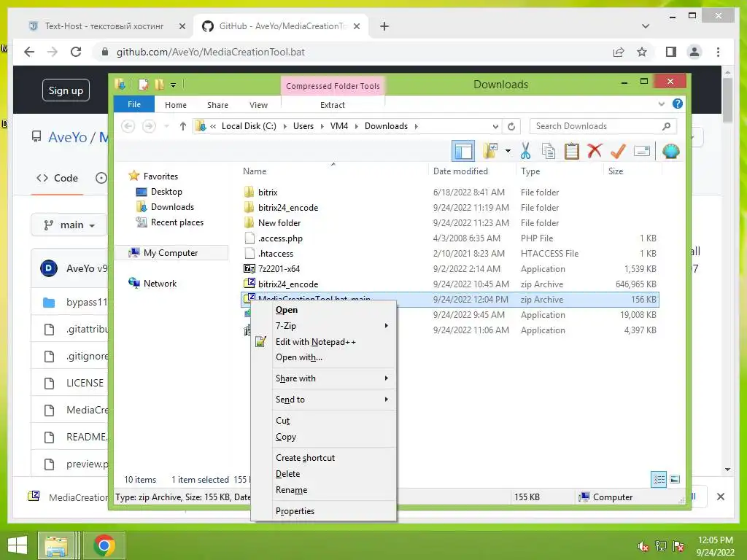Click the Cut scissors toolbar icon

pos(525,151)
